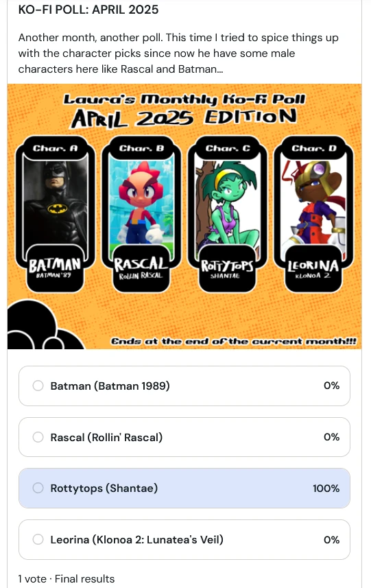The image size is (371, 588).
Task: Click the Rascal 0% result percentage
Action: (x=332, y=437)
